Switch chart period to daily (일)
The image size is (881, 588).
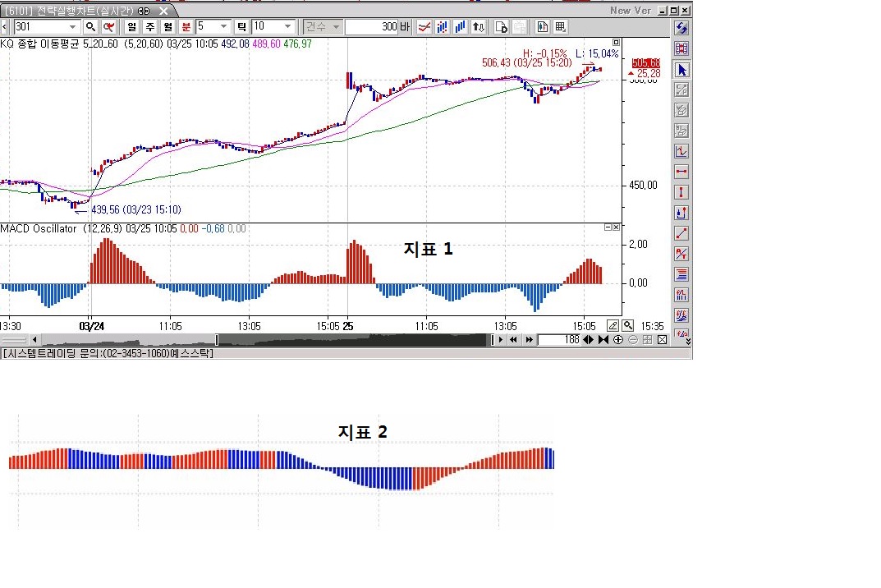pyautogui.click(x=131, y=26)
